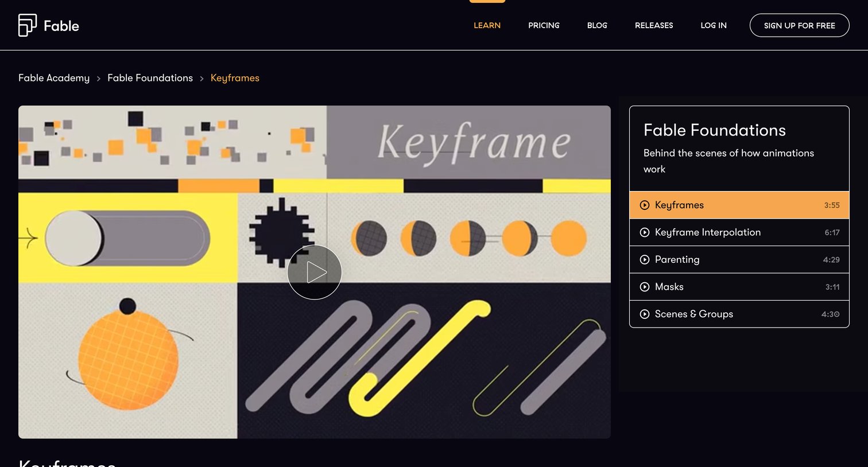Image resolution: width=868 pixels, height=467 pixels.
Task: Open the Learn menu item
Action: tap(487, 25)
